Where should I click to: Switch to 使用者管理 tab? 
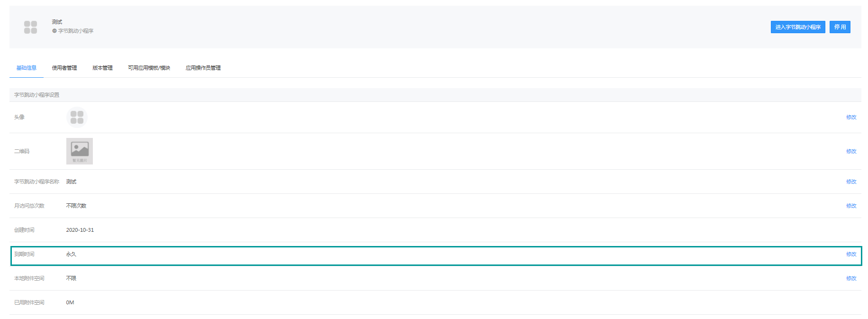point(64,68)
